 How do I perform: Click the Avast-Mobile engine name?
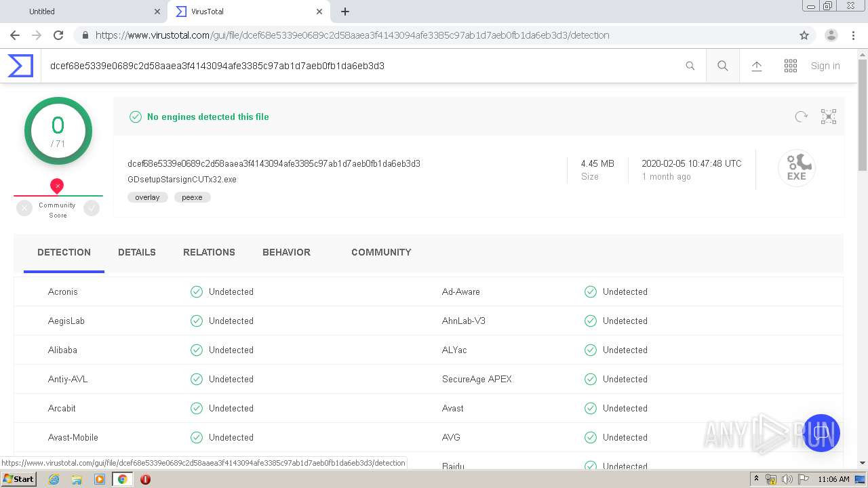click(73, 437)
